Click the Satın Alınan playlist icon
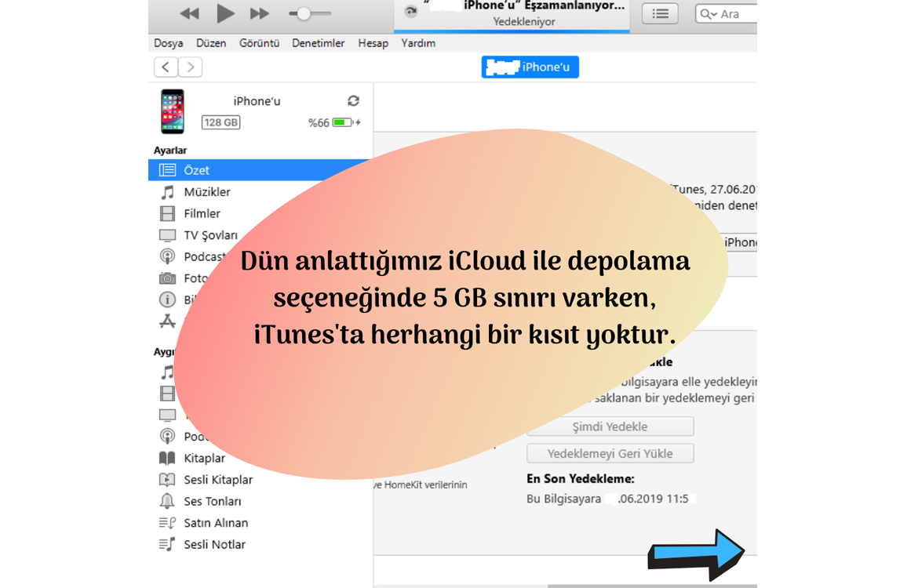The height and width of the screenshot is (588, 918). 167,523
